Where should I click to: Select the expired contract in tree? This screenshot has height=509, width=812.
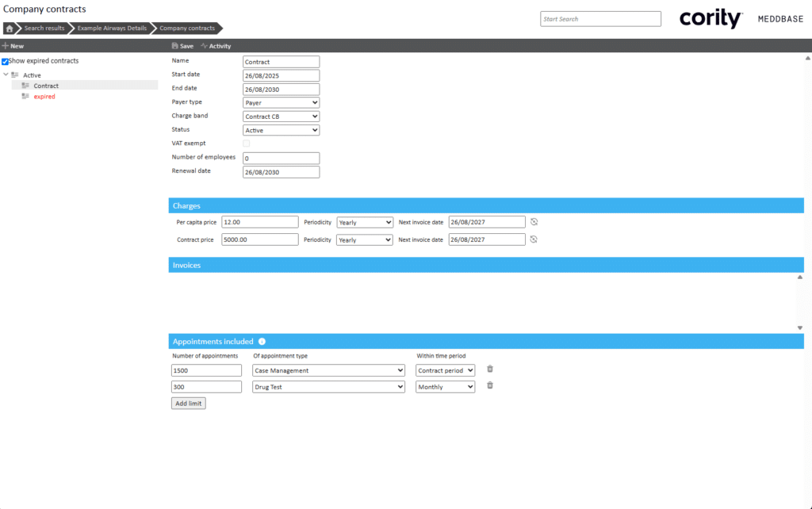(44, 97)
